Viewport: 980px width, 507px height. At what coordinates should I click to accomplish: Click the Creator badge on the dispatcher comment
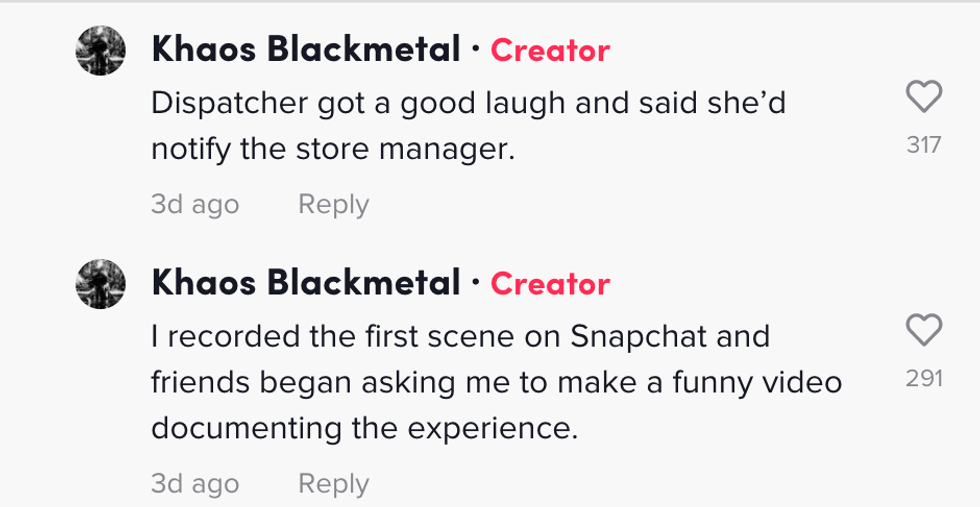coord(550,50)
